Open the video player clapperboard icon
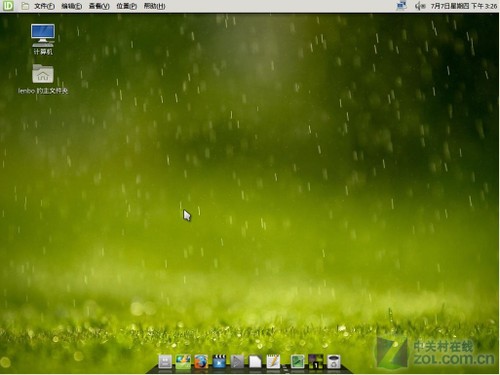Viewport: 500px width, 375px height. pos(219,362)
